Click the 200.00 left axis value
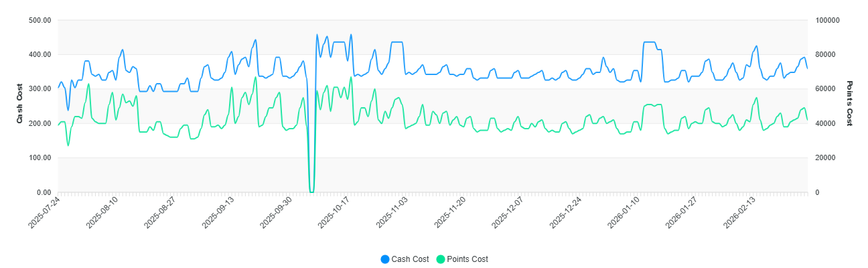 (x=40, y=123)
